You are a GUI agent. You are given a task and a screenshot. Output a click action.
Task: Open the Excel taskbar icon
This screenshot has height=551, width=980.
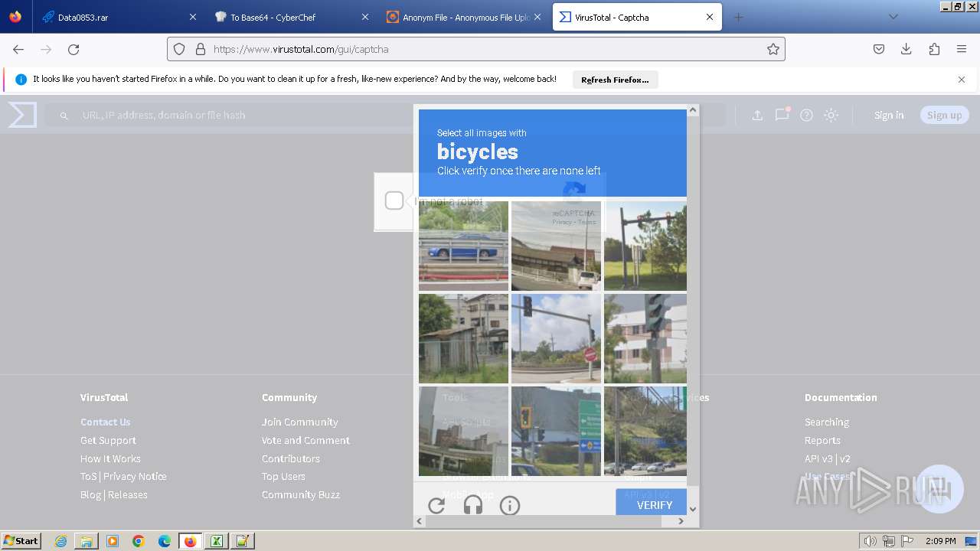point(216,541)
